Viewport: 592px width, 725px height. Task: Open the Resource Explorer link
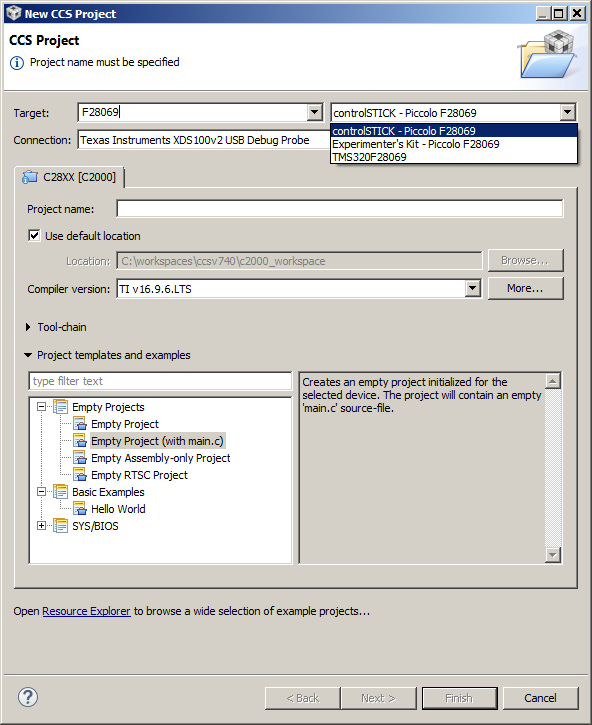[86, 611]
